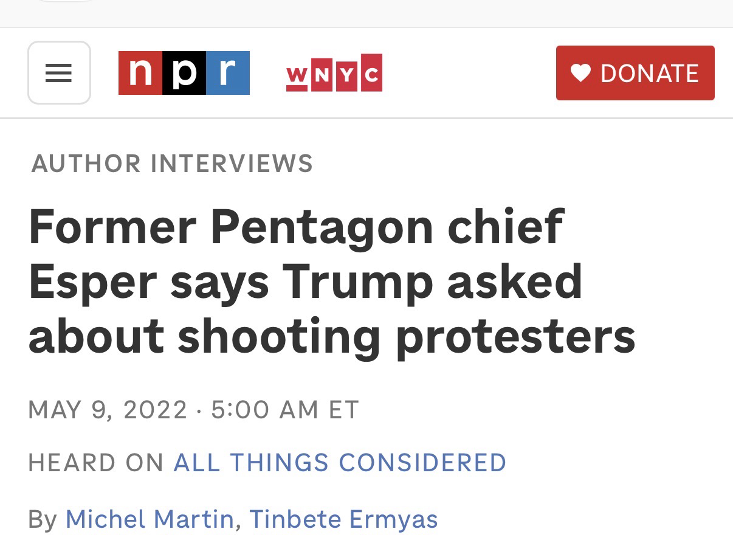This screenshot has height=560, width=733.
Task: Click the word "Pentagon" in the headline
Action: [322, 227]
